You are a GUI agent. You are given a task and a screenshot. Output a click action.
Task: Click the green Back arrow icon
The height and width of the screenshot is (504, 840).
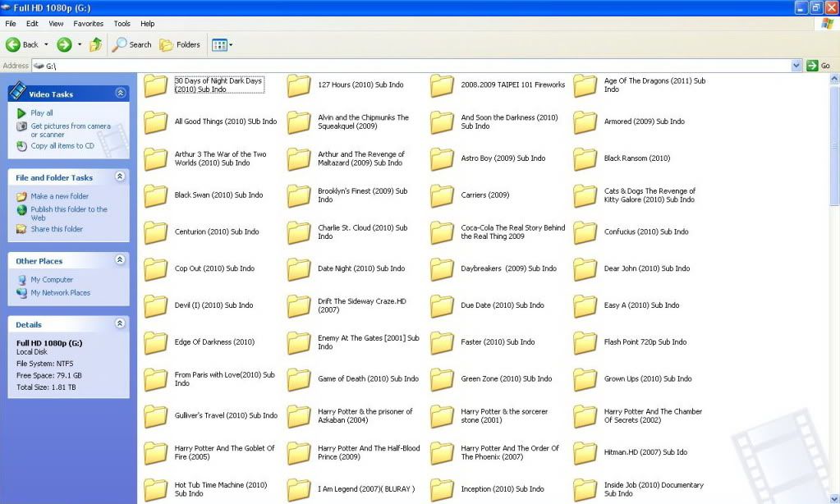coord(13,45)
